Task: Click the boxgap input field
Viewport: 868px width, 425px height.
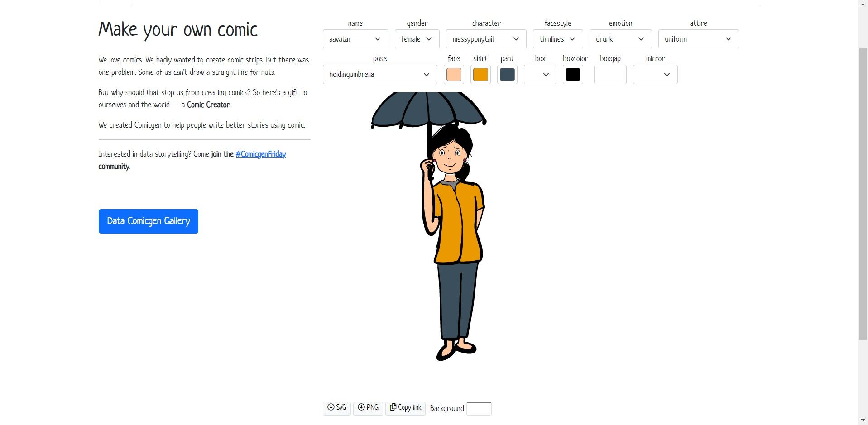Action: 610,75
